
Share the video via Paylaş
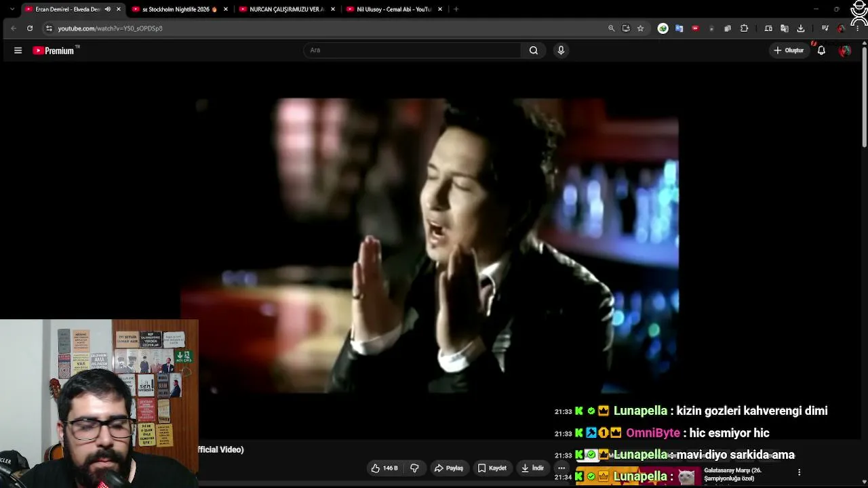(x=449, y=468)
